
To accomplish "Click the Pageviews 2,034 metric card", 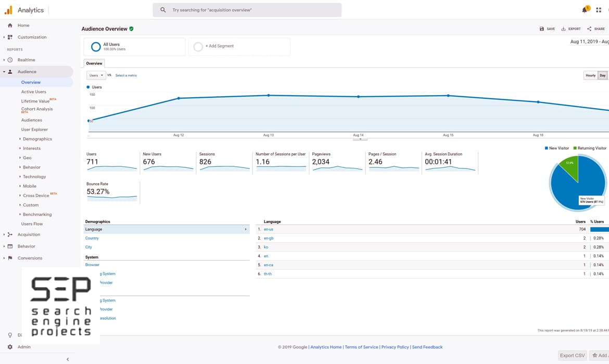I will 337,162.
